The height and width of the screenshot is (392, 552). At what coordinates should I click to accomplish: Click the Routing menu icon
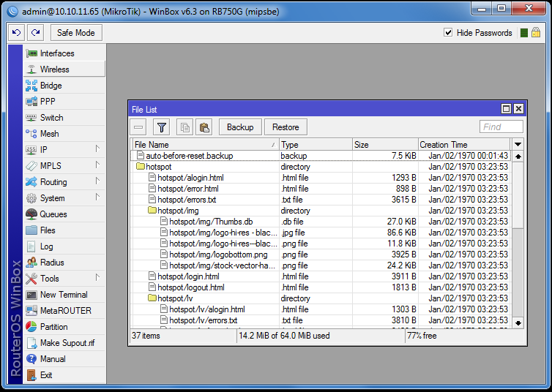[31, 182]
